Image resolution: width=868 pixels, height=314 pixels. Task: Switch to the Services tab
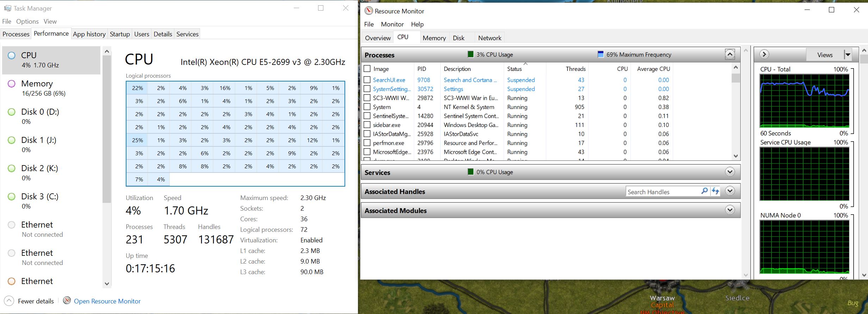pos(187,34)
